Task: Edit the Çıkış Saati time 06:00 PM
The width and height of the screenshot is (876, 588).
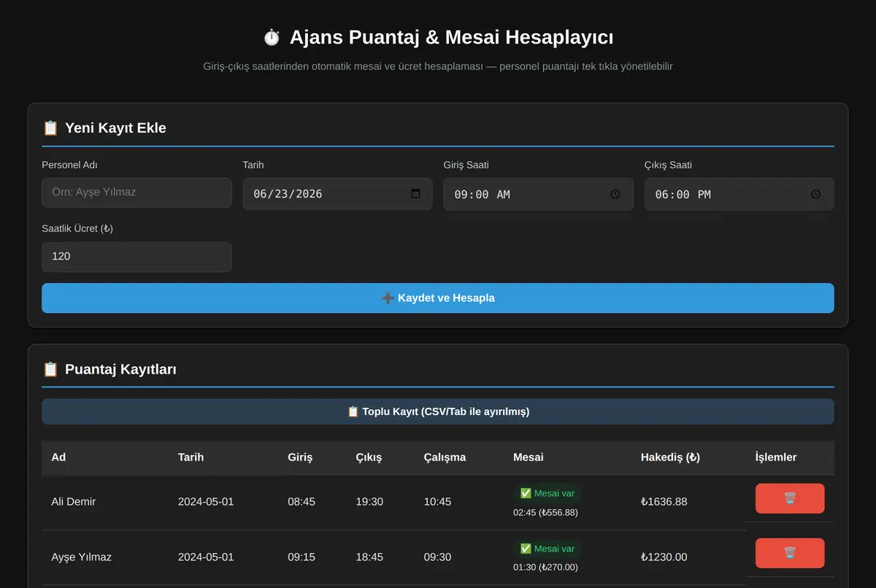Action: pyautogui.click(x=739, y=194)
